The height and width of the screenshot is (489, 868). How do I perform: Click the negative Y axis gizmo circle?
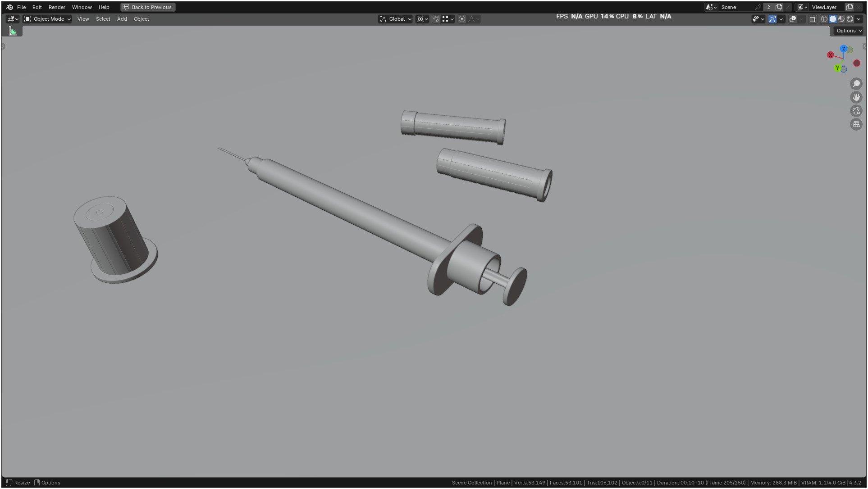click(850, 50)
